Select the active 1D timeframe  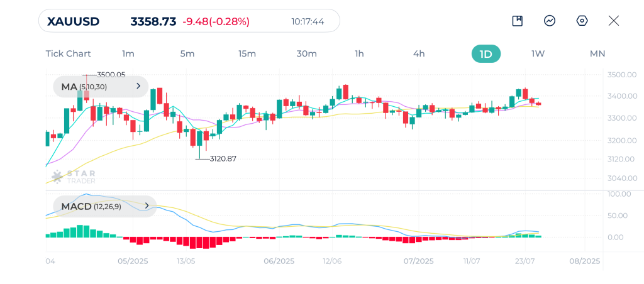[486, 53]
